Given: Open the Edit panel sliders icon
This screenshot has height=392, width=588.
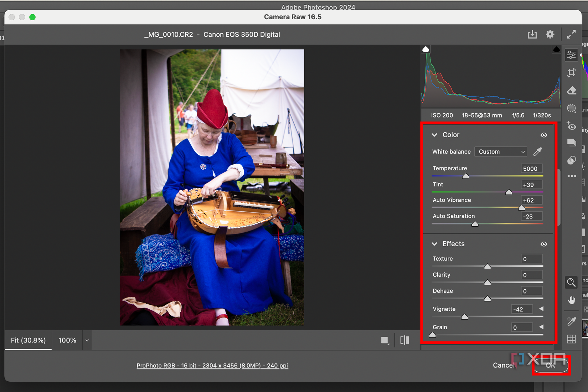Looking at the screenshot, I should (x=571, y=55).
